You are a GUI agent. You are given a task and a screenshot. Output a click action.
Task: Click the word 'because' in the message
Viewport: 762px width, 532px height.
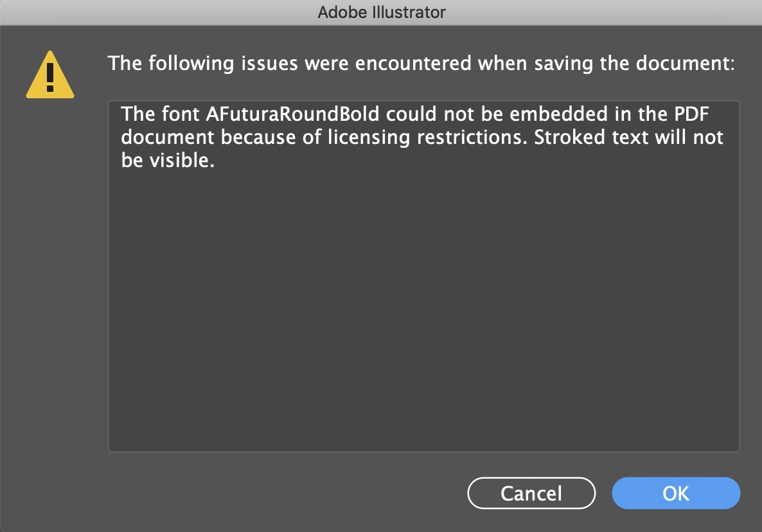click(258, 137)
